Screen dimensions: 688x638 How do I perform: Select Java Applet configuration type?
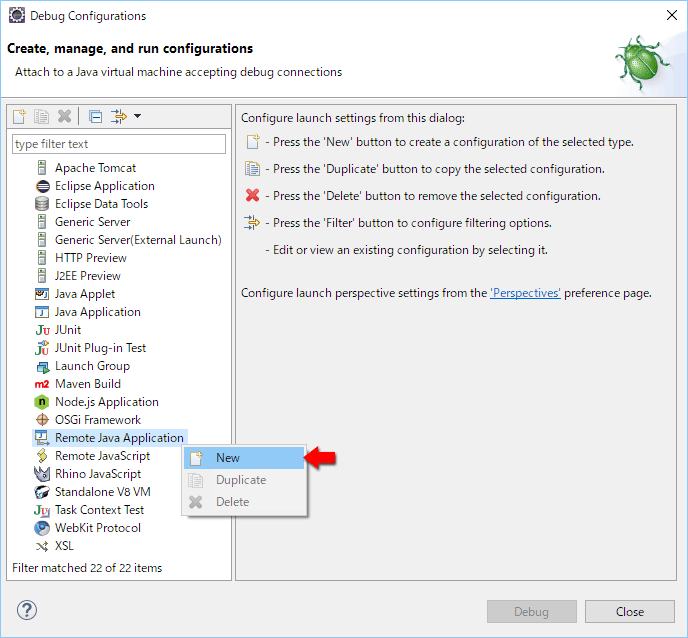(85, 294)
